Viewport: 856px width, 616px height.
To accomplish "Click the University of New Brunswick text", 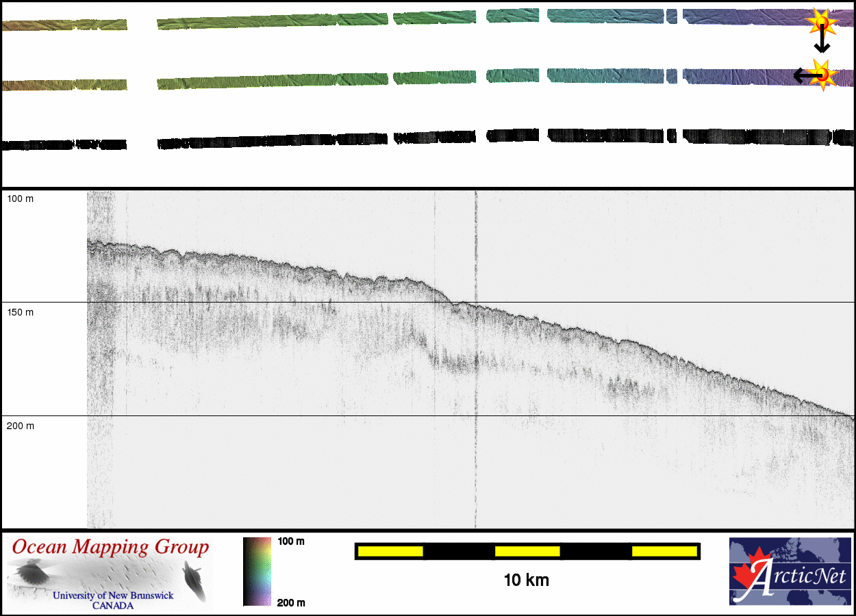I will (x=113, y=595).
